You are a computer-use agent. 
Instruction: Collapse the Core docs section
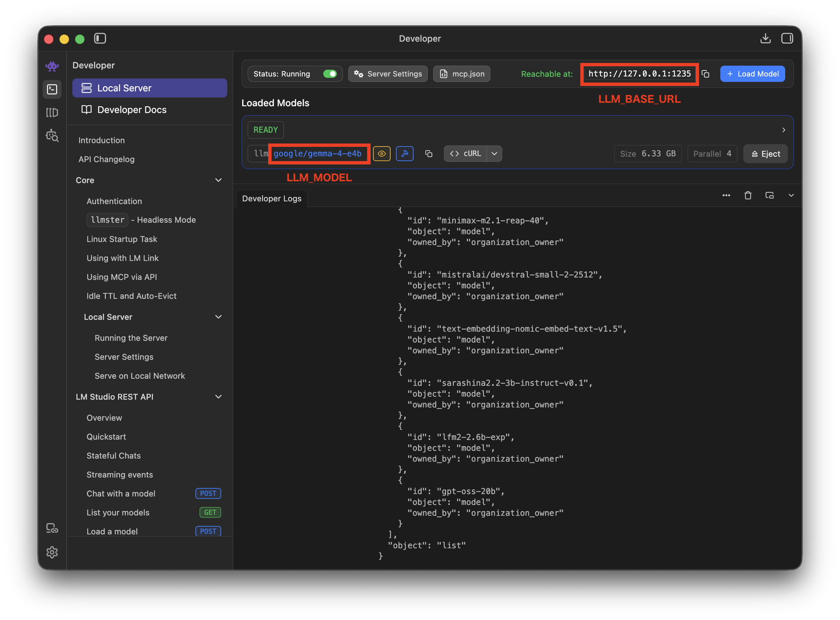click(218, 180)
